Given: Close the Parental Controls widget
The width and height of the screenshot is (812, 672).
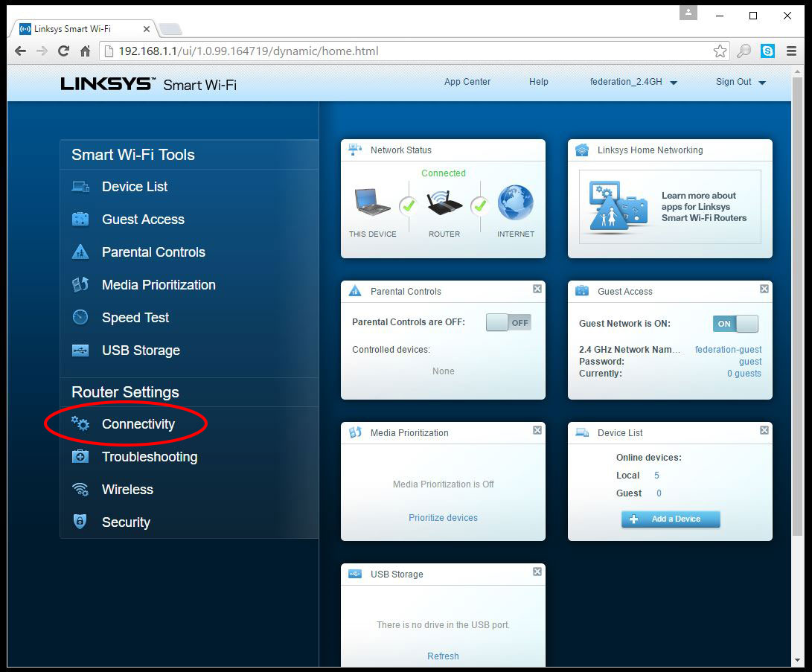Looking at the screenshot, I should [537, 289].
